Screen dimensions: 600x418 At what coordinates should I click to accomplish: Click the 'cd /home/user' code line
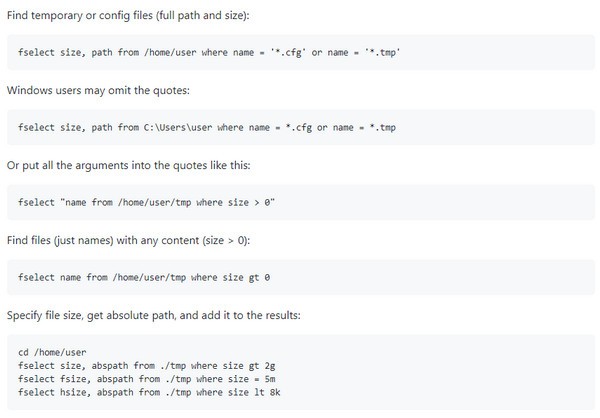51,352
